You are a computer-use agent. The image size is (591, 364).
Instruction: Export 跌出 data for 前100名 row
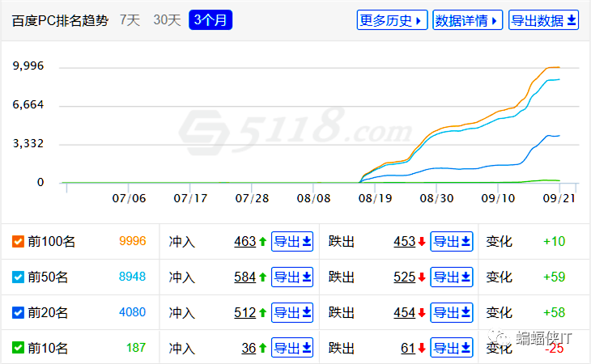(x=452, y=241)
